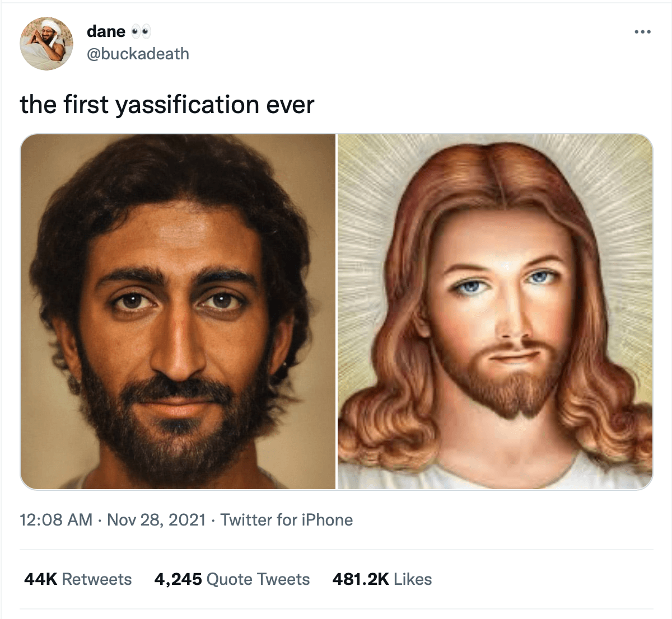Open the right haloed painting image
672x619 pixels.
[495, 312]
